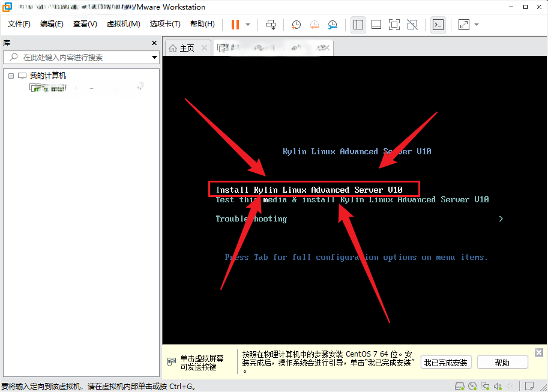Click the stretch guest display icon
This screenshot has width=548, height=392.
464,25
